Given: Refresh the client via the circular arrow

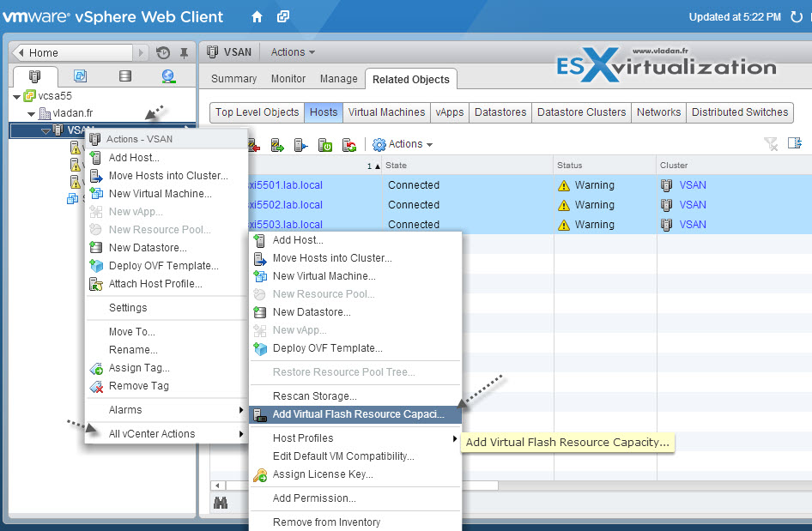Looking at the screenshot, I should click(x=796, y=17).
